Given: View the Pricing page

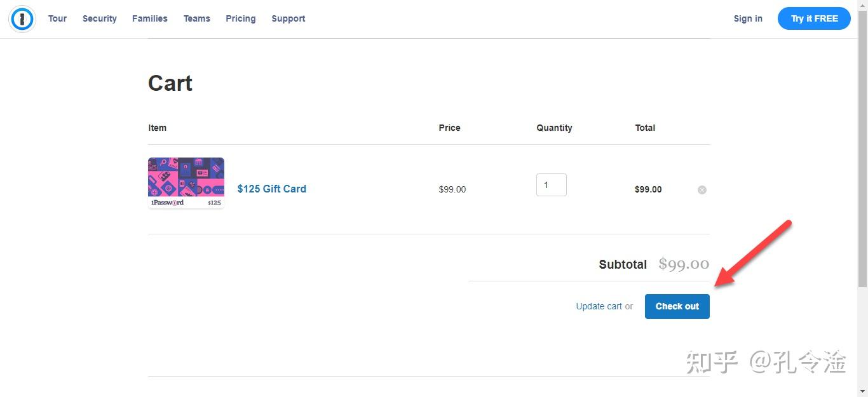Looking at the screenshot, I should point(241,18).
